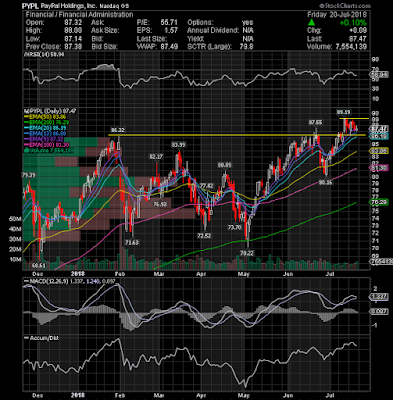Screen dimensions: 393x400
Task: Click the EPS value 1.57
Action: click(172, 31)
